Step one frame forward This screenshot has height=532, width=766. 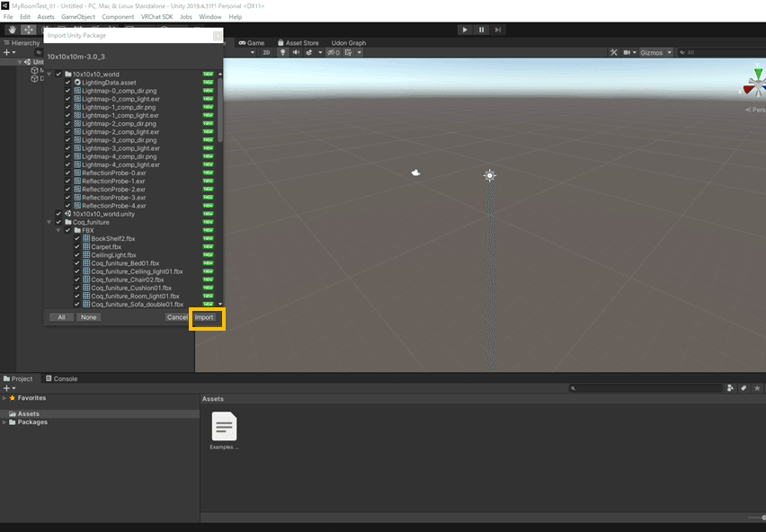[x=497, y=30]
